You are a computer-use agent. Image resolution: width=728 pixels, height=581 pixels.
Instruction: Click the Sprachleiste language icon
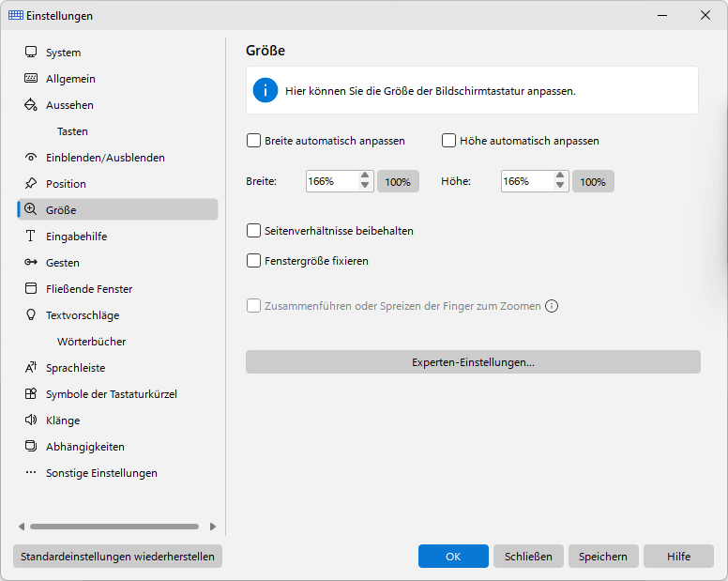(x=31, y=367)
